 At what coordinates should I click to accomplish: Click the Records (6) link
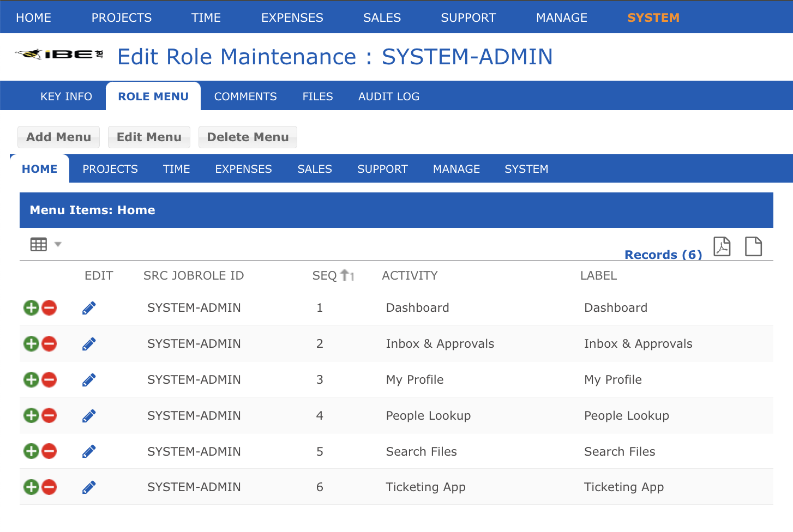[663, 255]
